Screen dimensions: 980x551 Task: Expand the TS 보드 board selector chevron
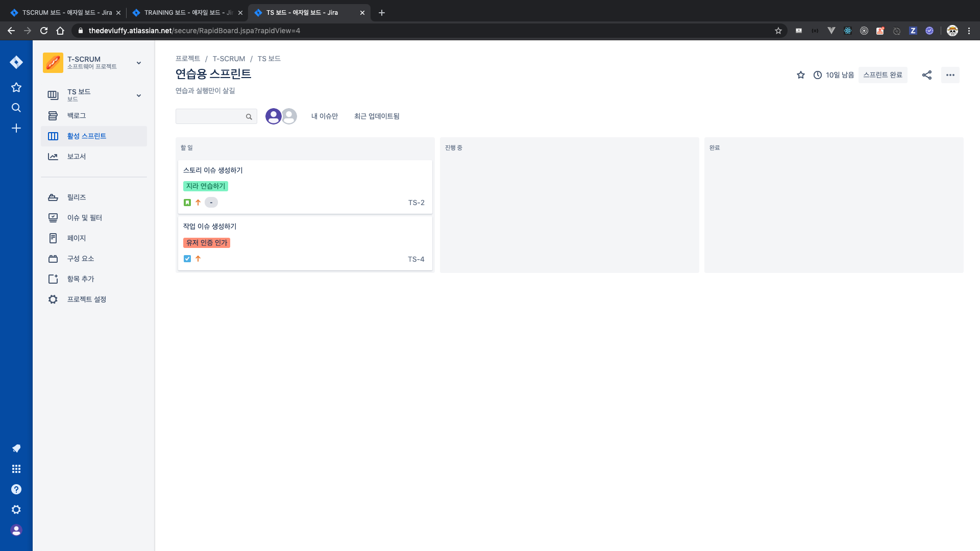(139, 95)
